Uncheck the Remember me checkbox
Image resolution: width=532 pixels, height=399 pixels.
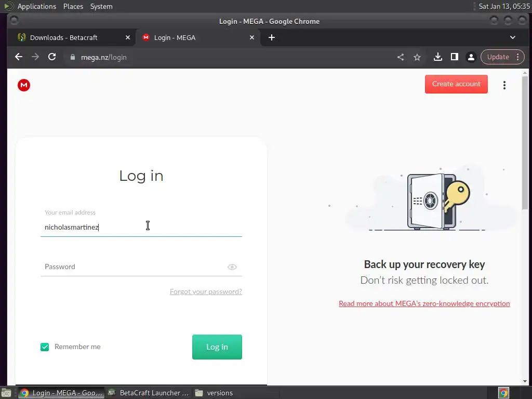(45, 347)
